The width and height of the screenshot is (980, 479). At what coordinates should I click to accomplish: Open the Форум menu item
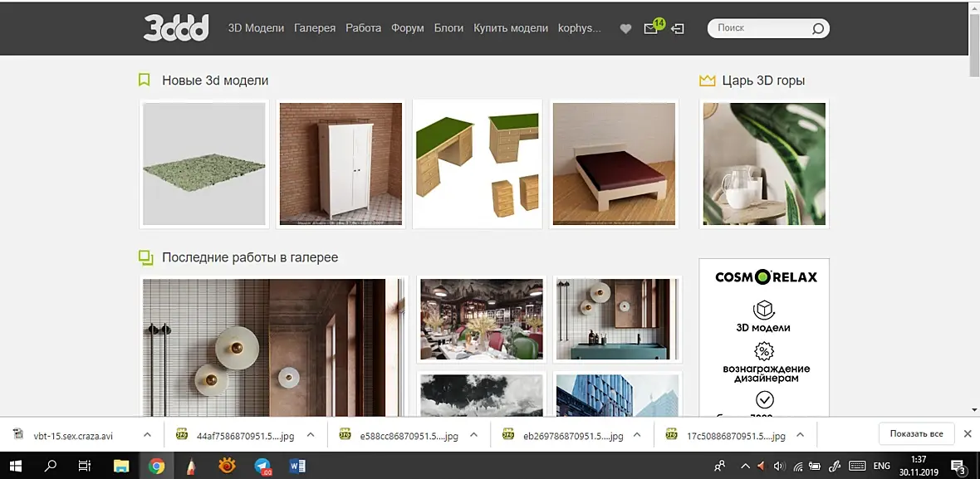(x=408, y=28)
